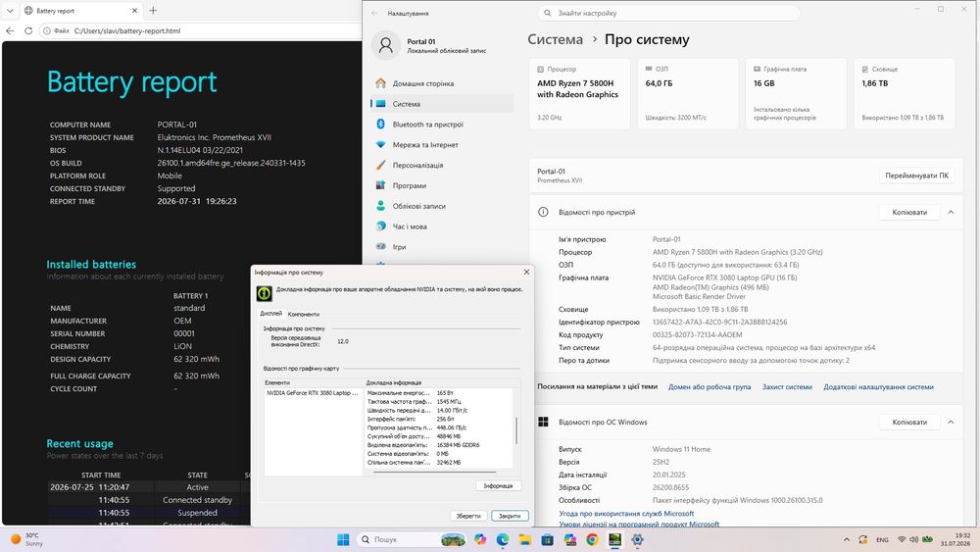980x552 pixels.
Task: Select Час і мова in sidebar
Action: tap(442, 226)
